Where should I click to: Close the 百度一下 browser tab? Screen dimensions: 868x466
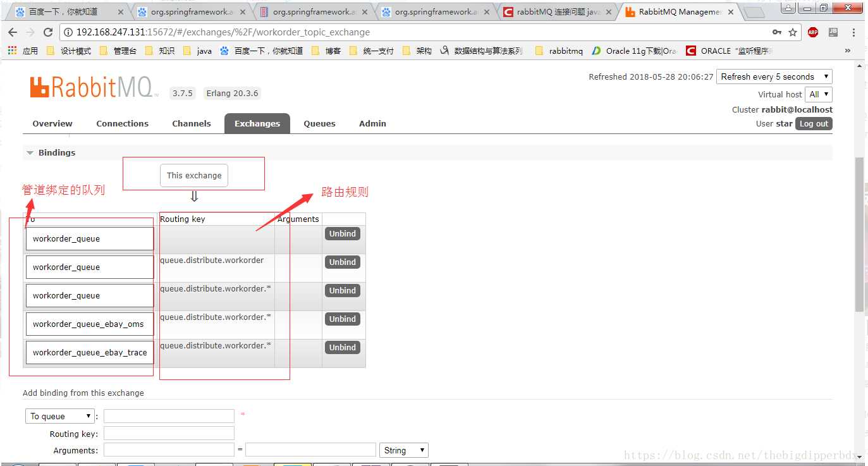[121, 12]
